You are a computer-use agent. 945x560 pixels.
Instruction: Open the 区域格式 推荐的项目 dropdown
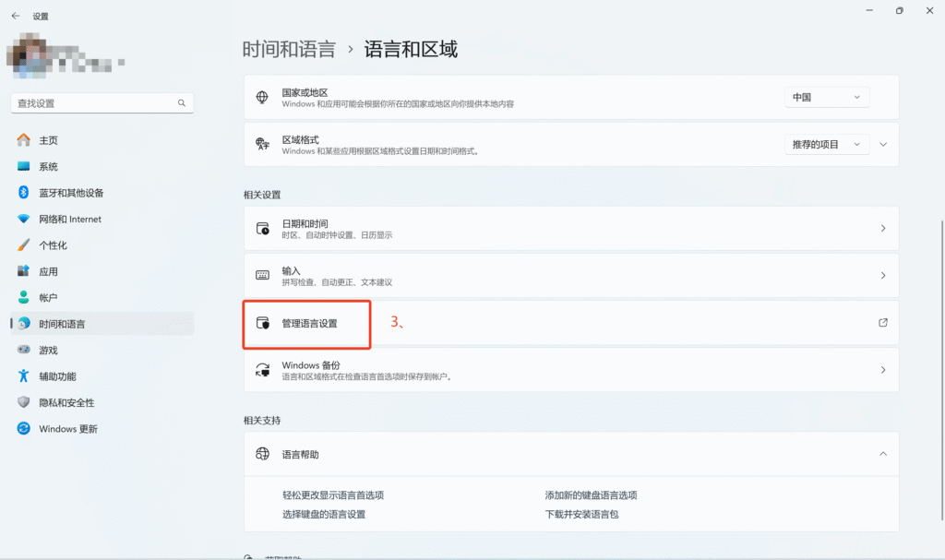click(826, 143)
